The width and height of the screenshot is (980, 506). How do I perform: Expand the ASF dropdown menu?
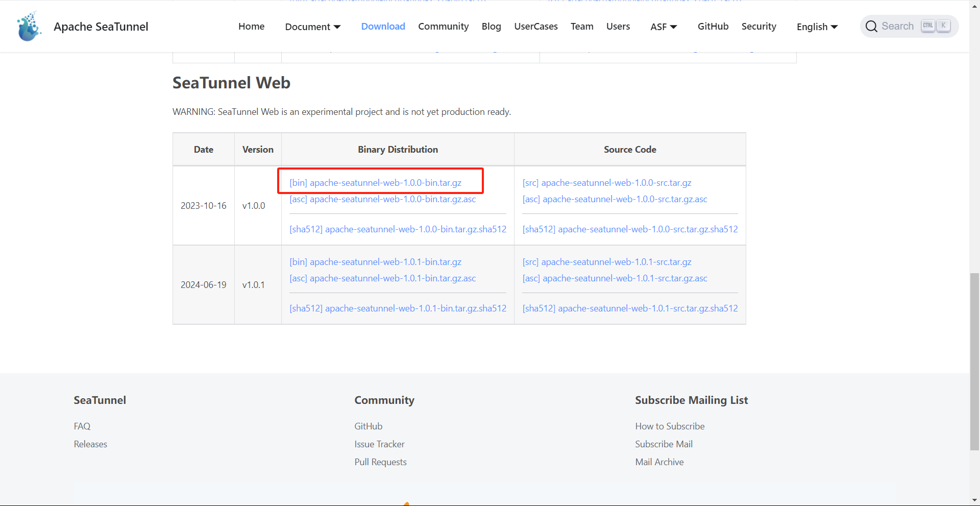pos(674,27)
